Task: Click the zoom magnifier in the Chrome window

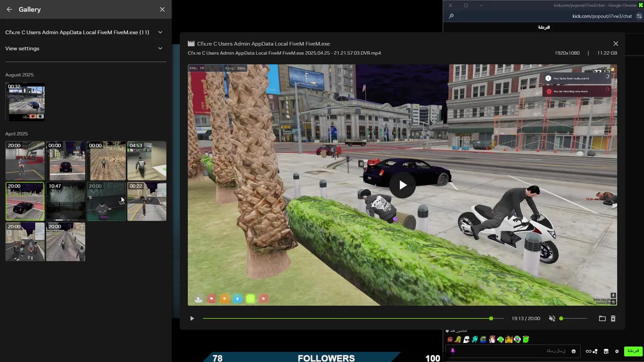Action: coord(451,16)
